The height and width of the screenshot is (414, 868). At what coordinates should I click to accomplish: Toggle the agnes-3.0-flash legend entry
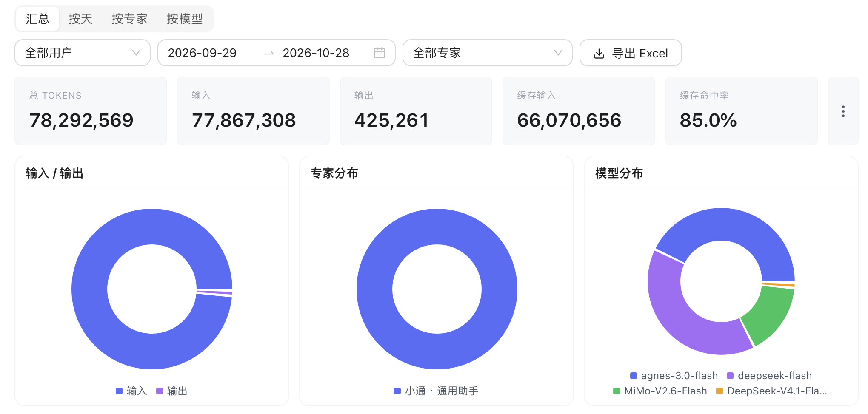(x=674, y=376)
